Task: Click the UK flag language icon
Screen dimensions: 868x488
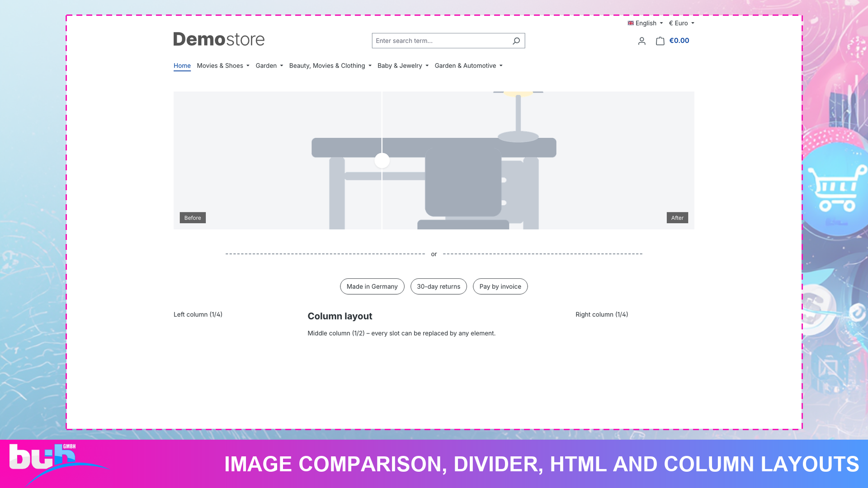Action: pos(630,23)
